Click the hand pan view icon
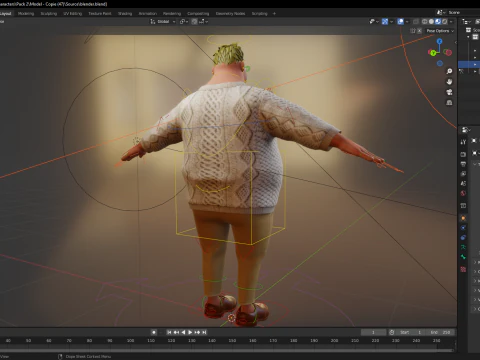Image resolution: width=480 pixels, height=360 pixels. (449, 82)
